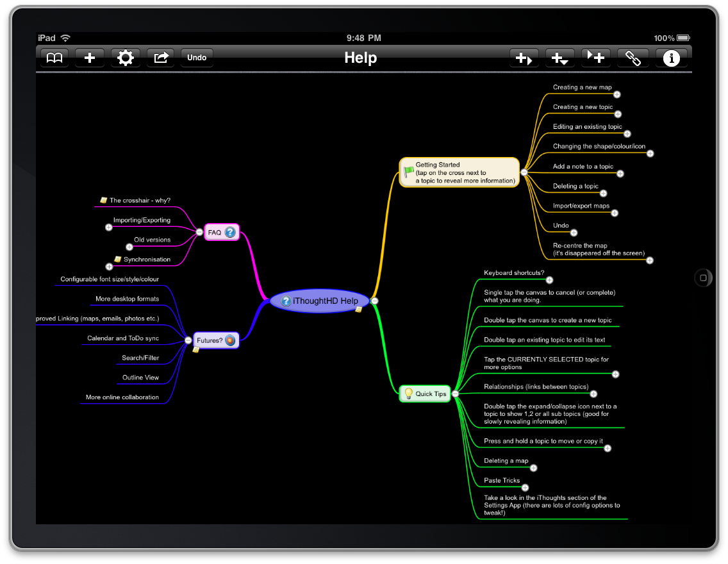
Task: Open the map library book icon
Action: [54, 58]
